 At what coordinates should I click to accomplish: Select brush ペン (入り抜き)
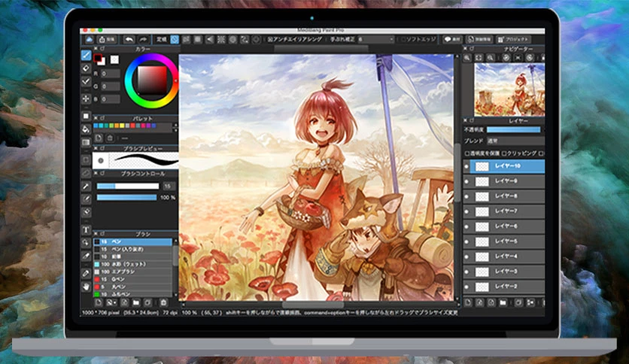[133, 250]
